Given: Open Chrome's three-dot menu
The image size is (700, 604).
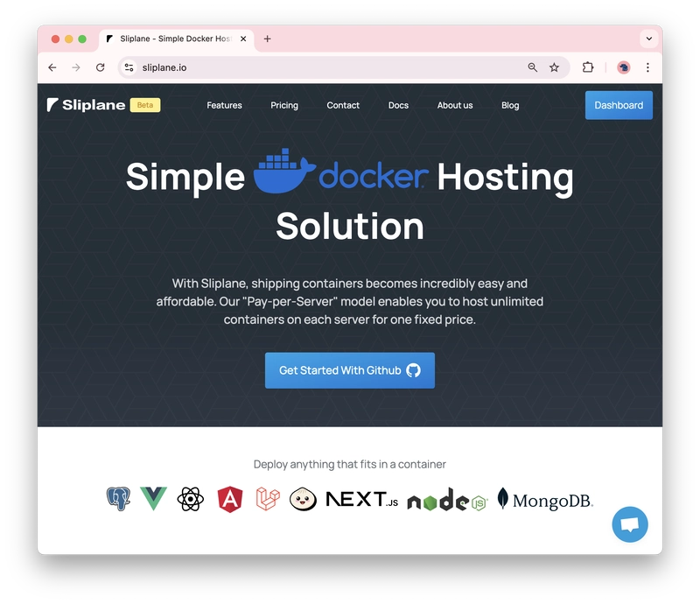Looking at the screenshot, I should 647,67.
